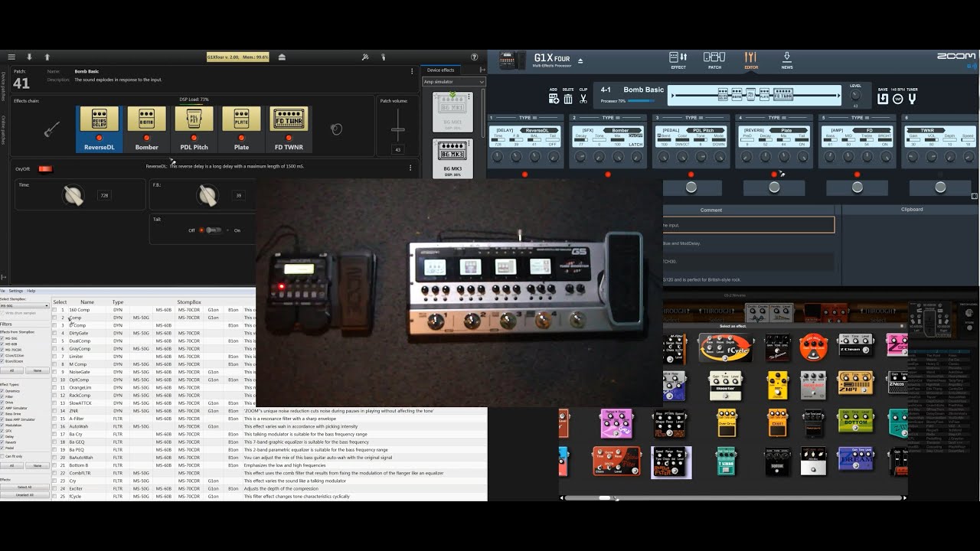Toggle the Bomber pedal red LED
This screenshot has width=980, height=551.
click(146, 138)
